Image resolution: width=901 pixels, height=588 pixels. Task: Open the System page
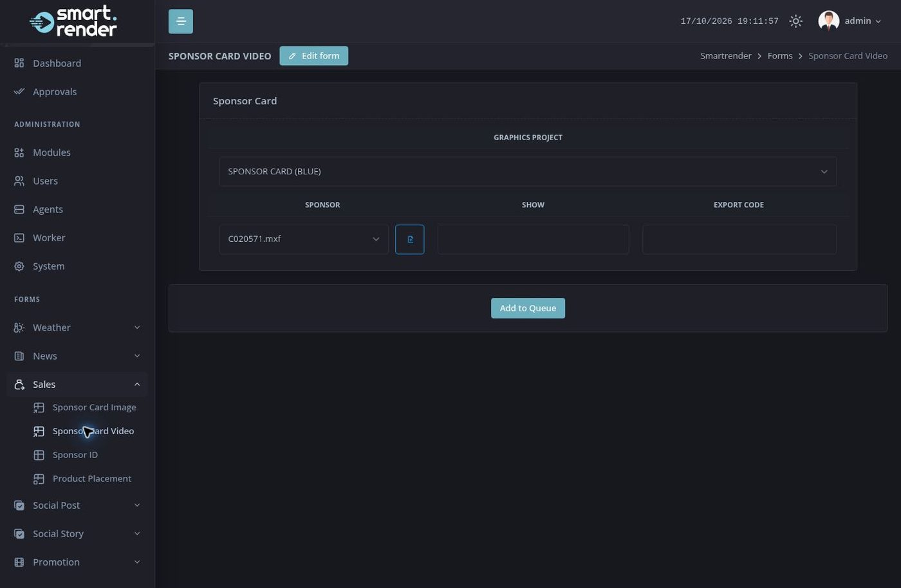(x=49, y=266)
